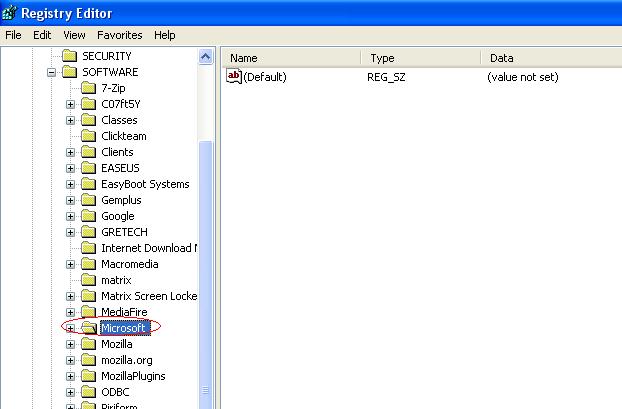Click the C07ft5Y folder icon
The width and height of the screenshot is (622, 409).
click(88, 104)
